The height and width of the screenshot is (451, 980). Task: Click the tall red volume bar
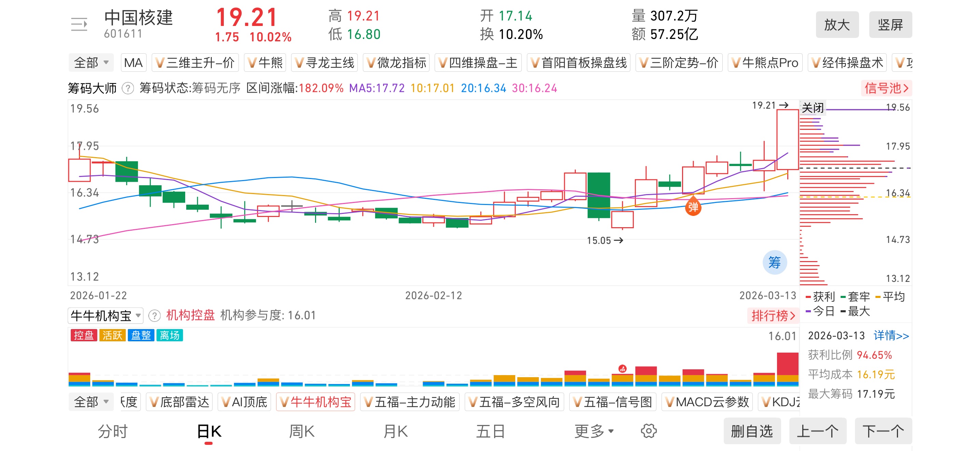pos(787,364)
